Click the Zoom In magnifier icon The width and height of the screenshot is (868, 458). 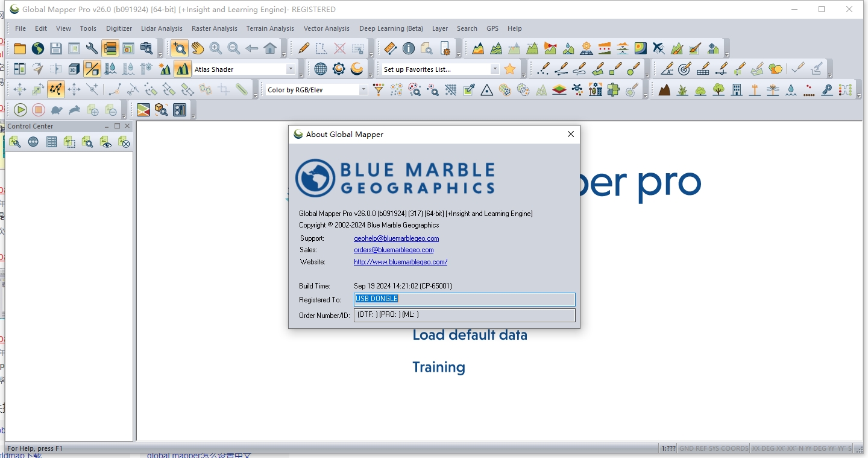pyautogui.click(x=216, y=49)
